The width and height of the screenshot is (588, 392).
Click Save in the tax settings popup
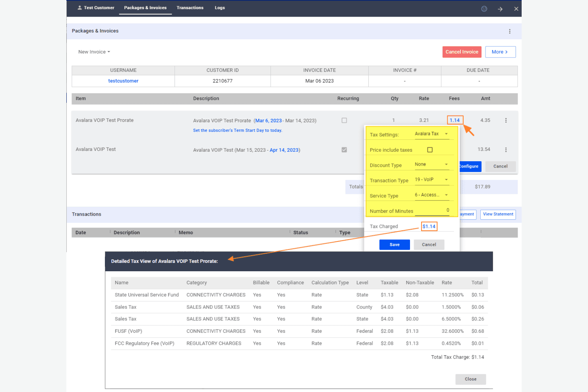pyautogui.click(x=395, y=245)
